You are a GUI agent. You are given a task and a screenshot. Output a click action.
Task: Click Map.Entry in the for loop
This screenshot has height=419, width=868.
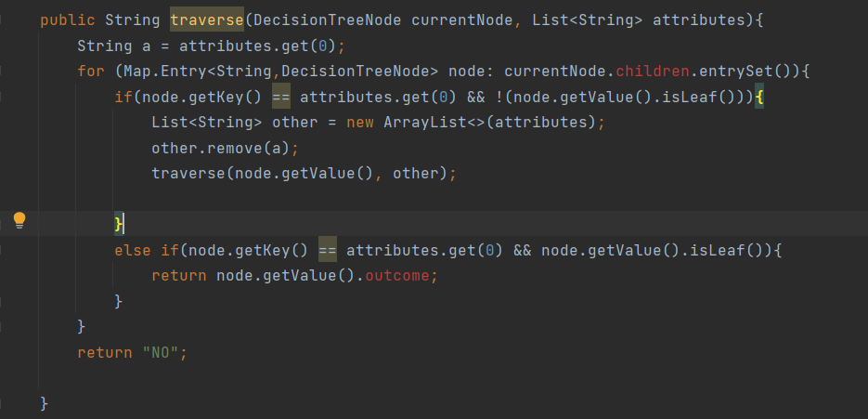165,71
